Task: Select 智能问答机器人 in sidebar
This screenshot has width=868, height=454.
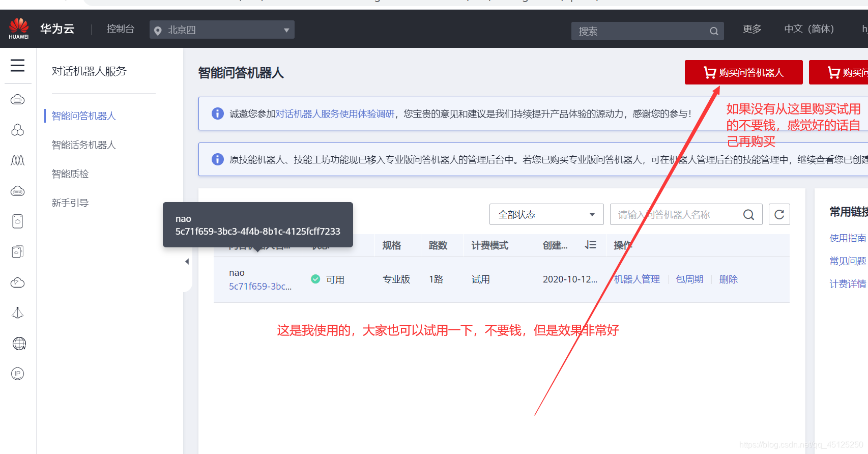Action: [x=84, y=116]
